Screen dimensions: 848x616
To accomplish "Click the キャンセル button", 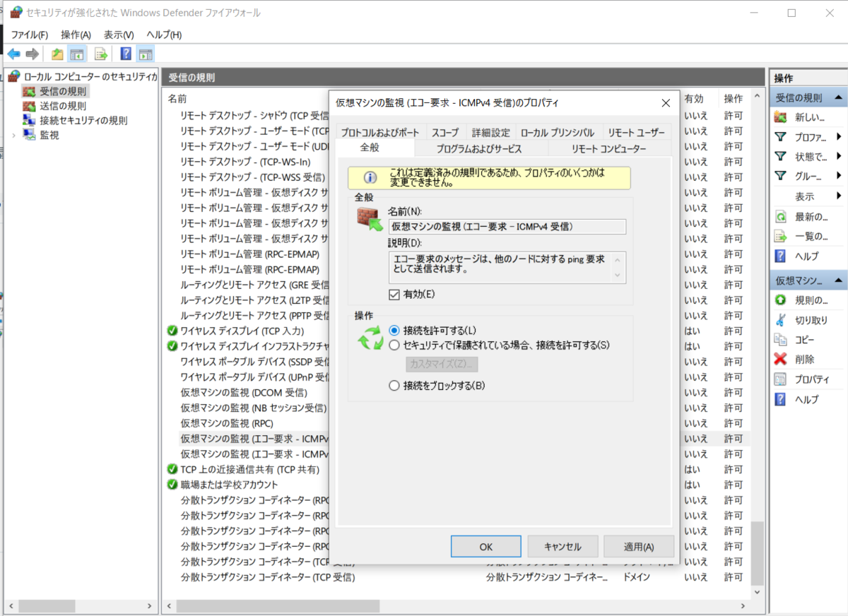I will tap(563, 546).
